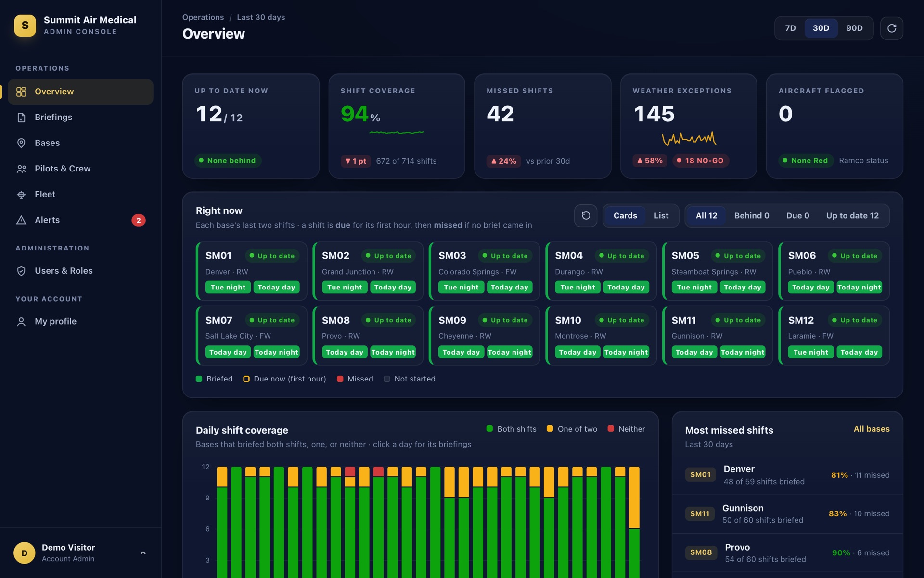Click Operations breadcrumb link
The image size is (924, 578).
[x=203, y=17]
